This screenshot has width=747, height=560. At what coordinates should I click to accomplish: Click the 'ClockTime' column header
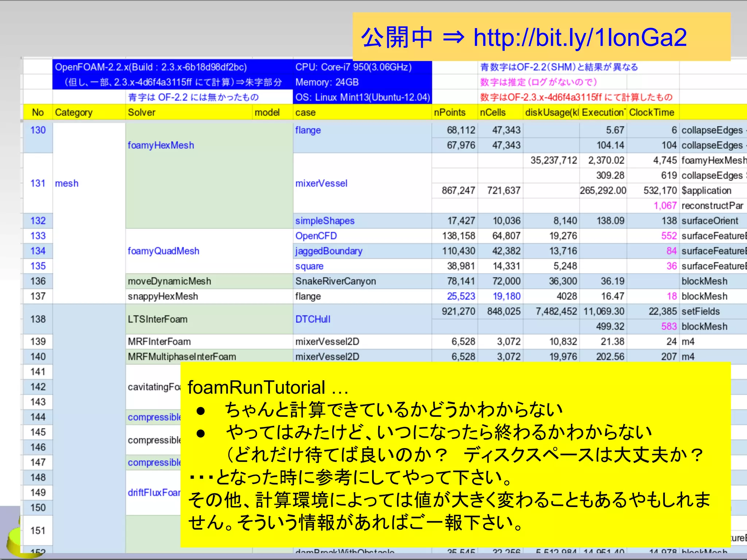click(653, 112)
